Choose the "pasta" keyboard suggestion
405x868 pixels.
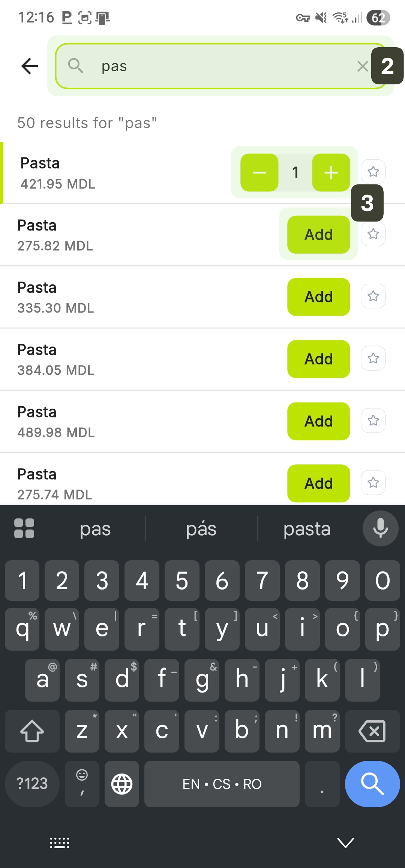(307, 529)
